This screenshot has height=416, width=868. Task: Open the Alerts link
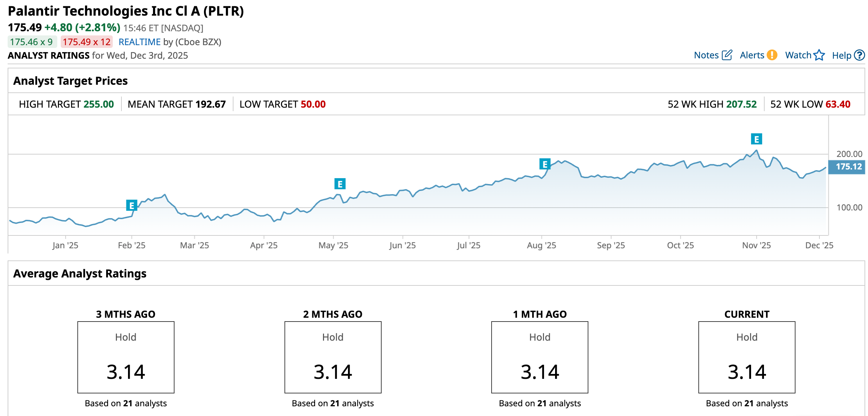coord(752,55)
